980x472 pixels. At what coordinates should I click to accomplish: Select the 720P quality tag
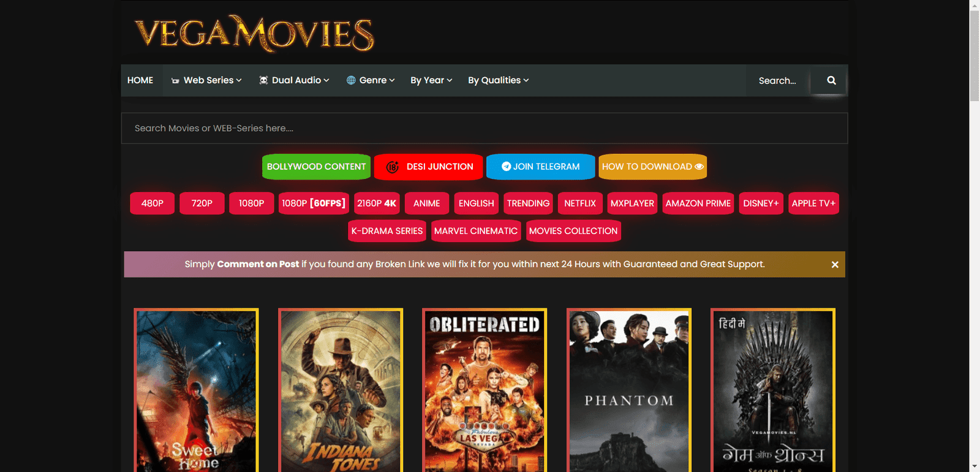pos(202,204)
